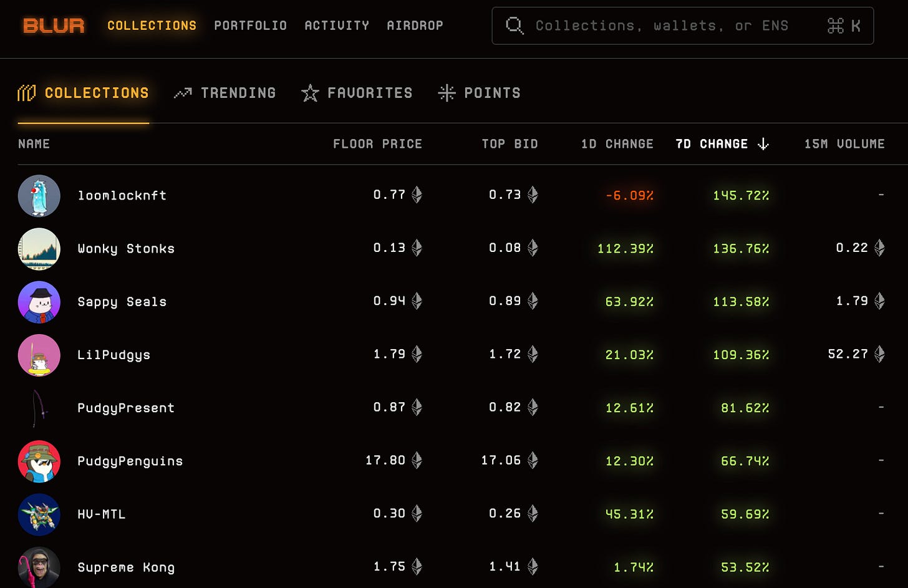Screen dimensions: 908x588
Task: Open the HV-MTL collection
Action: (x=102, y=514)
